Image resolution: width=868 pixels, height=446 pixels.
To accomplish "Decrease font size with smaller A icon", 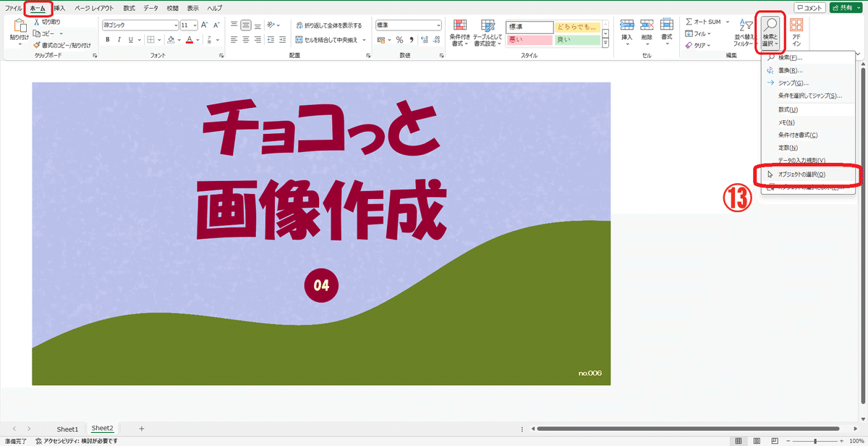I will pyautogui.click(x=217, y=25).
